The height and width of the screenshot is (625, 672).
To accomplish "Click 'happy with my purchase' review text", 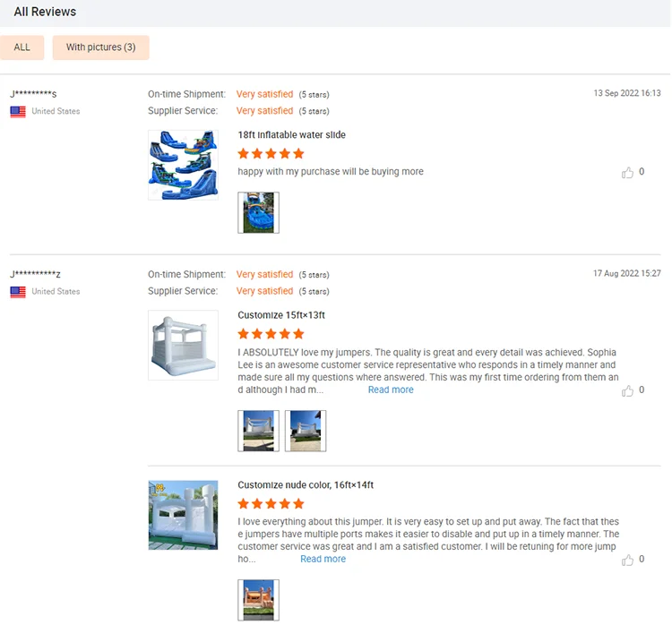I will click(331, 171).
